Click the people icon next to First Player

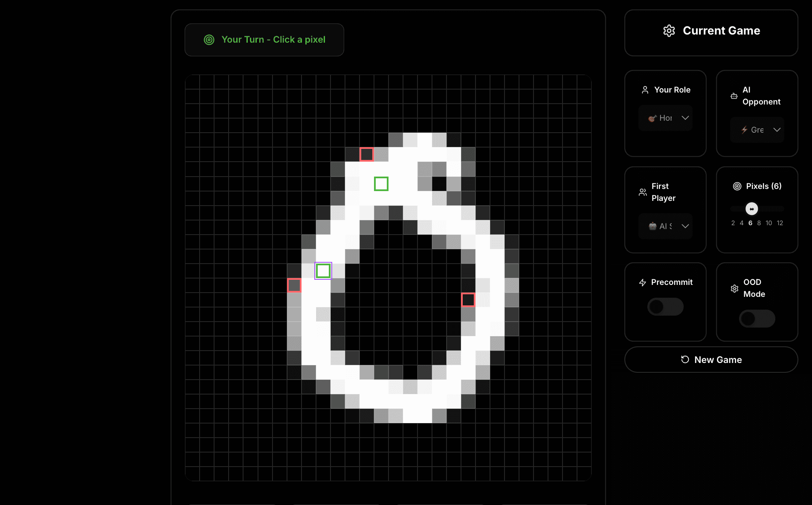[x=643, y=192]
